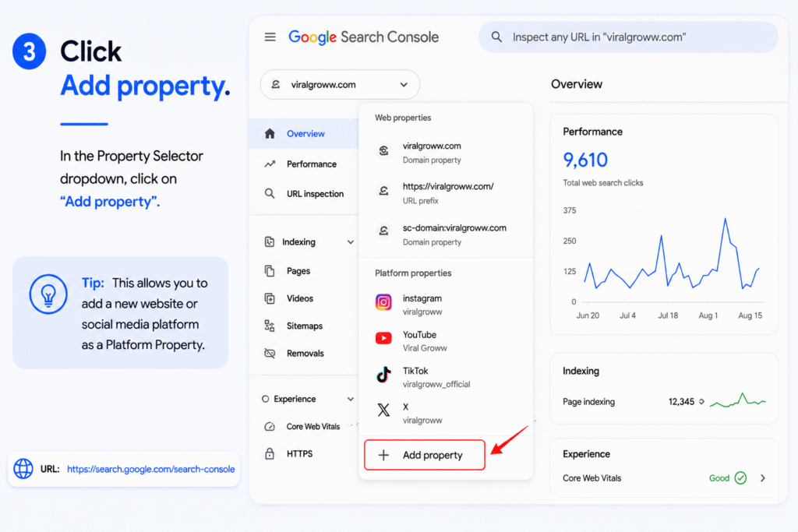Click the 9,610 total web search clicks value
The height and width of the screenshot is (532, 798).
pos(585,160)
